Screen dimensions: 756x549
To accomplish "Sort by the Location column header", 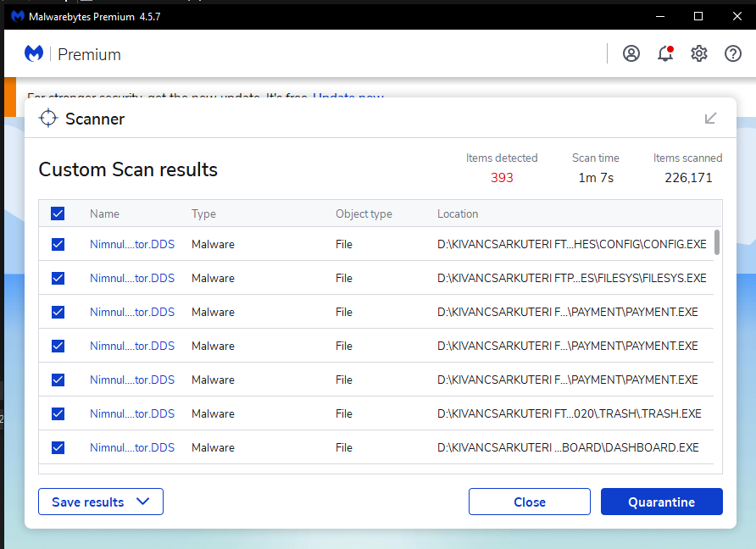I will click(x=458, y=214).
